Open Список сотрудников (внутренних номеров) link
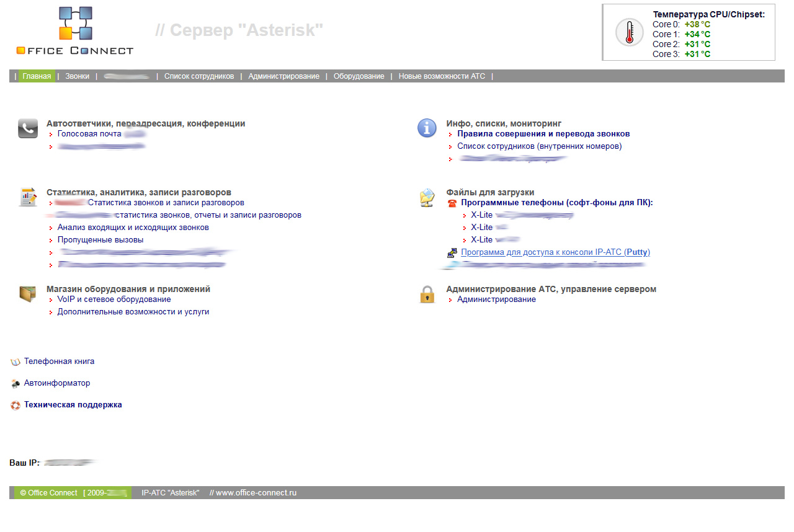This screenshot has height=532, width=794. click(x=539, y=146)
